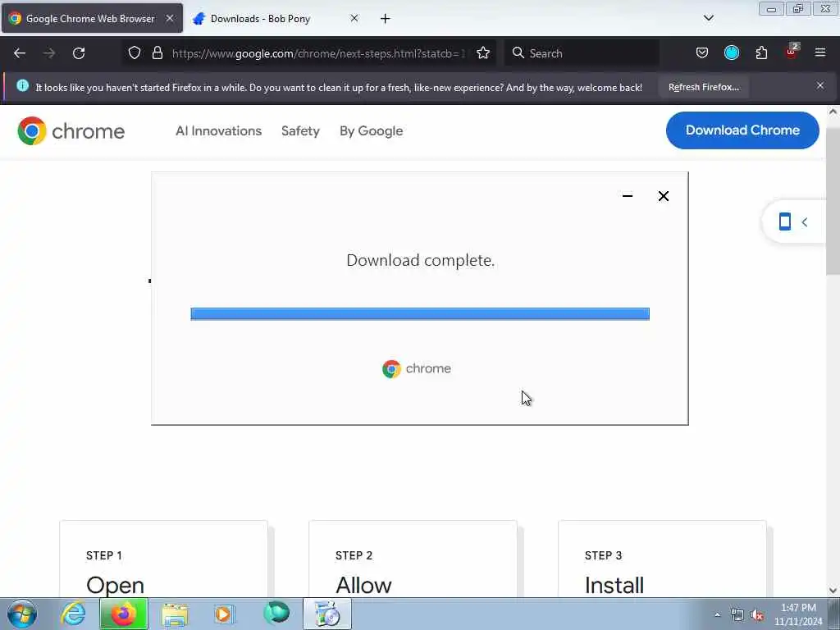This screenshot has height=630, width=840.
Task: Open the Safety menu item
Action: 300,130
